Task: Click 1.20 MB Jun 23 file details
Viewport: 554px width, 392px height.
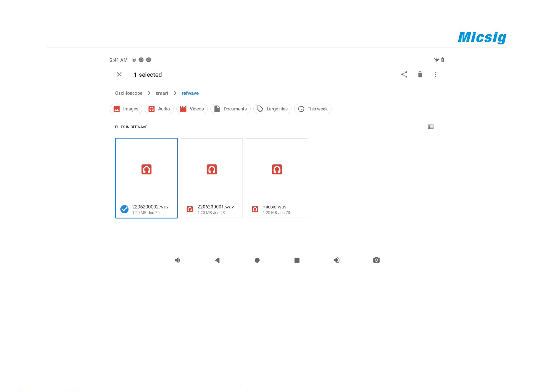Action: (211, 213)
